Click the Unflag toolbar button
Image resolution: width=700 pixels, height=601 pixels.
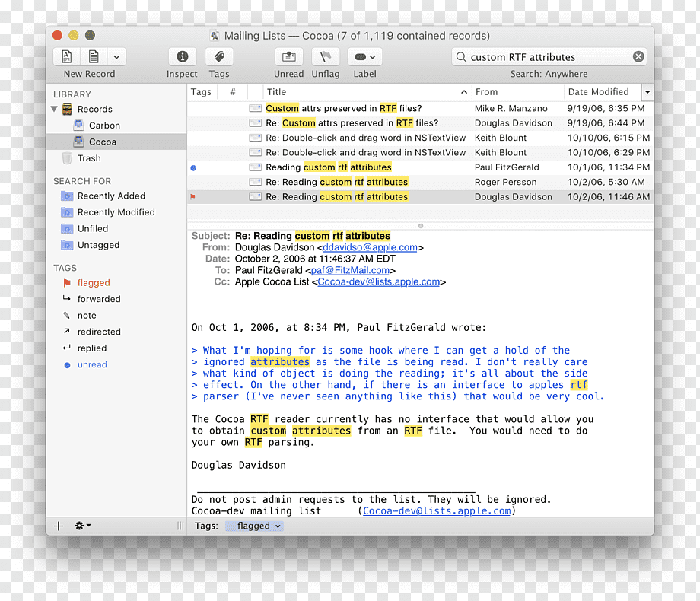[x=326, y=57]
